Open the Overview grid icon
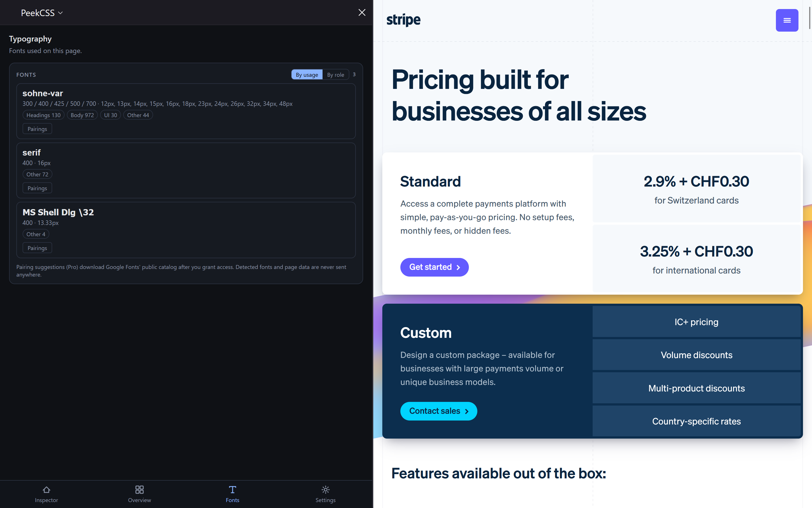The image size is (812, 508). (139, 490)
